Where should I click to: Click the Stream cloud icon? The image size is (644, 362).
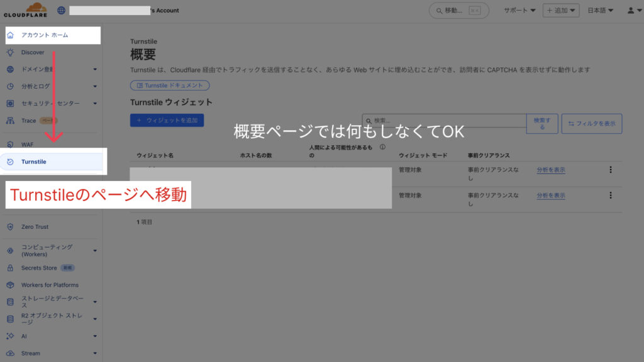10,353
